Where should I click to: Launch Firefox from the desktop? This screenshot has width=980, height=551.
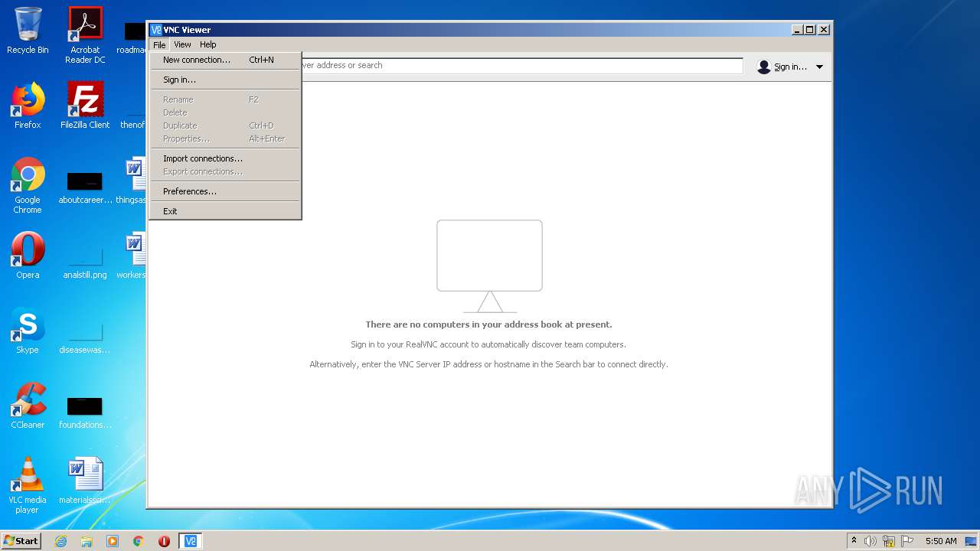point(28,106)
